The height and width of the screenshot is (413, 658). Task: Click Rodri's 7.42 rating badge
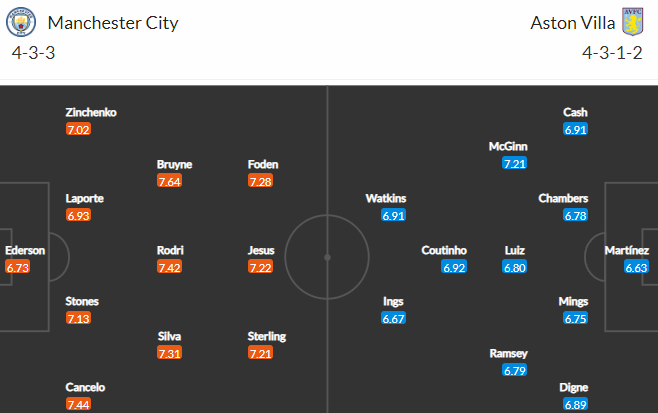[170, 267]
